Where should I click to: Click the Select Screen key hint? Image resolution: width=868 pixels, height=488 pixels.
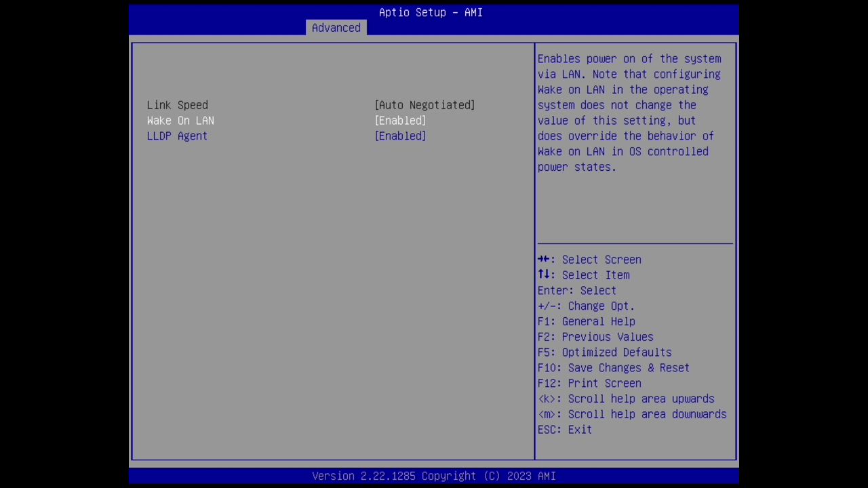[589, 260]
